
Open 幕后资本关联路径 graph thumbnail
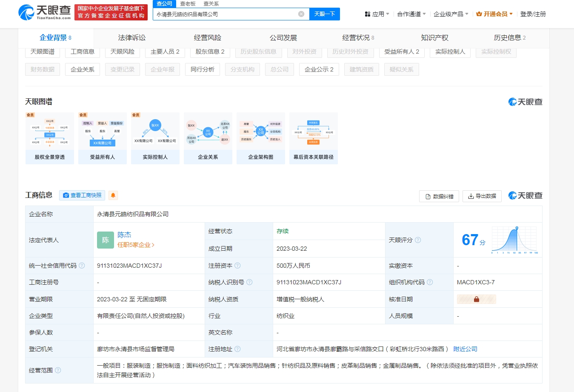(x=314, y=138)
